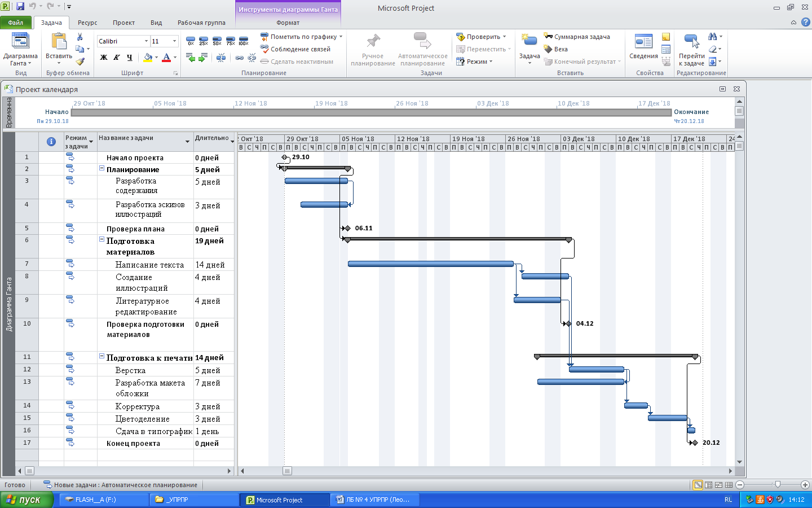The image size is (812, 508).
Task: Open Название задачи column filter dropdown
Action: coord(188,142)
